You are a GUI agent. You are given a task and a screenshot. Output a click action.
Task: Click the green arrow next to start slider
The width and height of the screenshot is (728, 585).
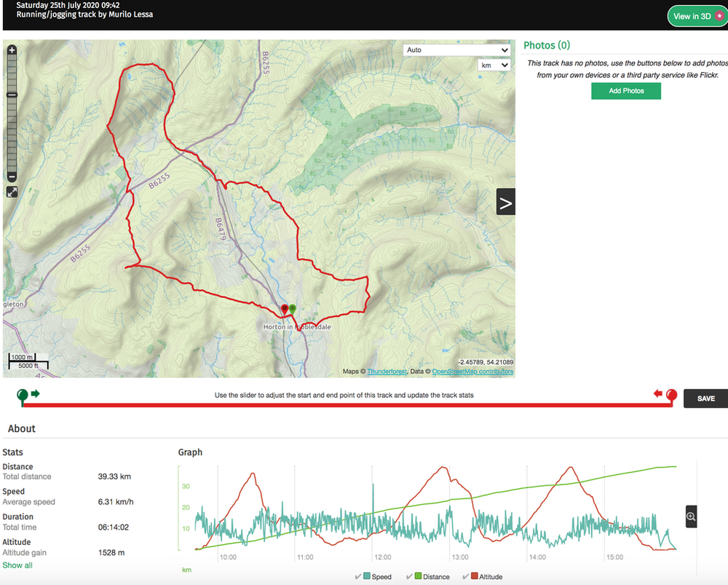(x=34, y=394)
